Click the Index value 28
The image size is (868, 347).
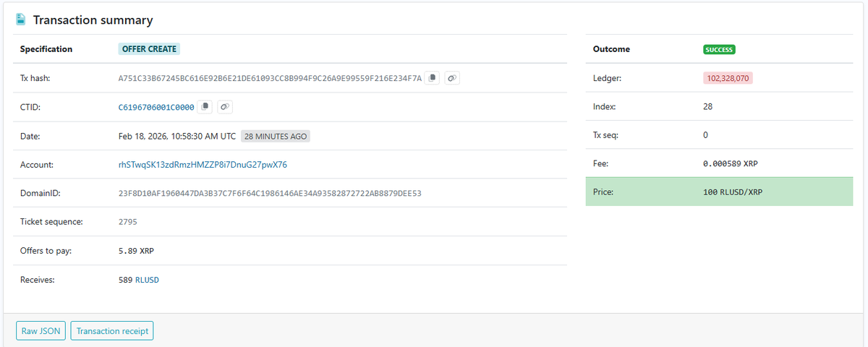(707, 106)
